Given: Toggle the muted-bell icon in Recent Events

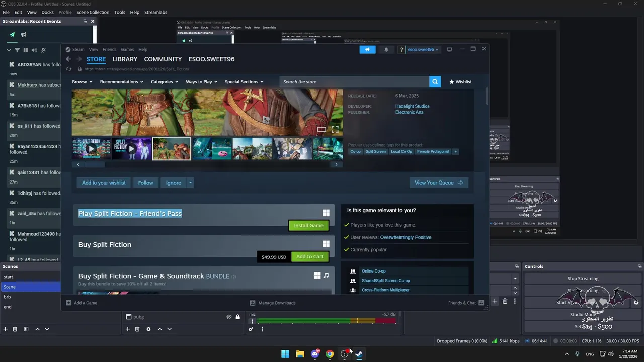Looking at the screenshot, I should click(x=43, y=50).
